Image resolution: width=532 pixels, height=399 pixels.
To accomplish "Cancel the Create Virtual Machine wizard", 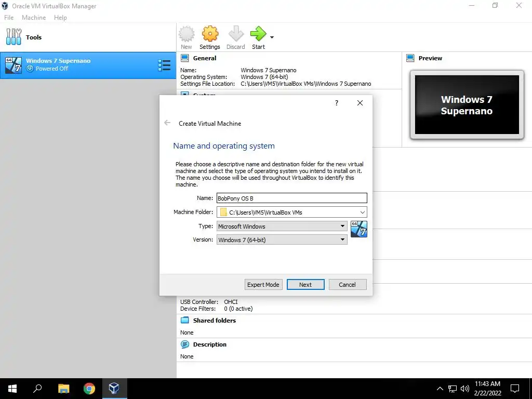I will (x=348, y=285).
